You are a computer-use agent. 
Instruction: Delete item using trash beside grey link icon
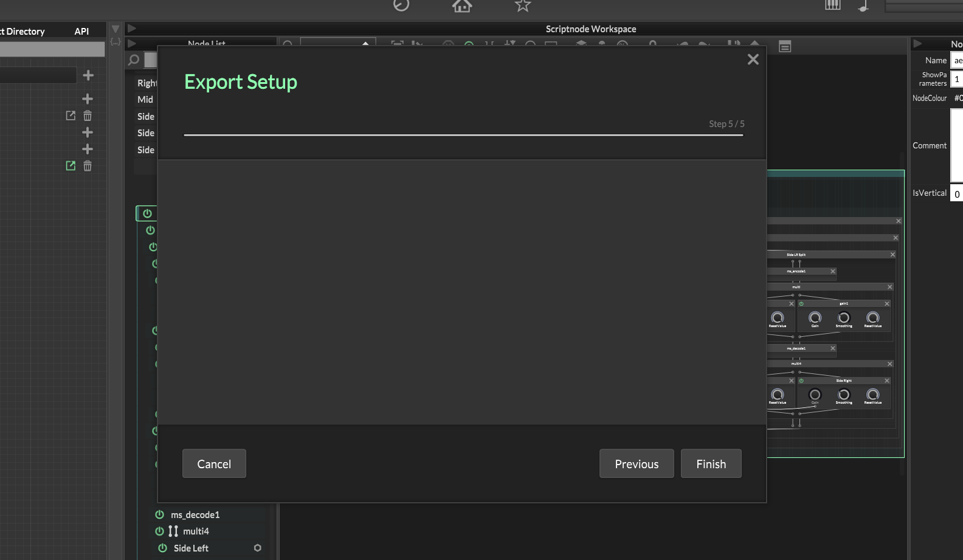point(88,116)
